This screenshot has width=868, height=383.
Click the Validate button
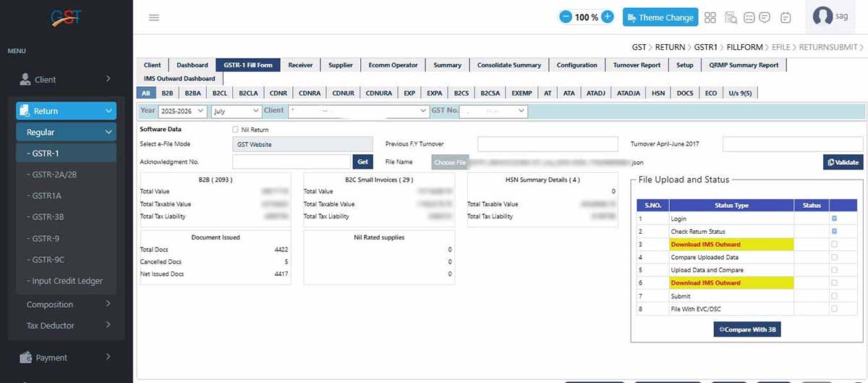843,162
